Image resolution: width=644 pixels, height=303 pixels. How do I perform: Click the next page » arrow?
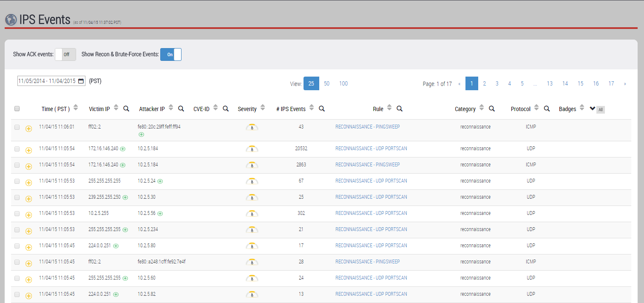point(625,84)
